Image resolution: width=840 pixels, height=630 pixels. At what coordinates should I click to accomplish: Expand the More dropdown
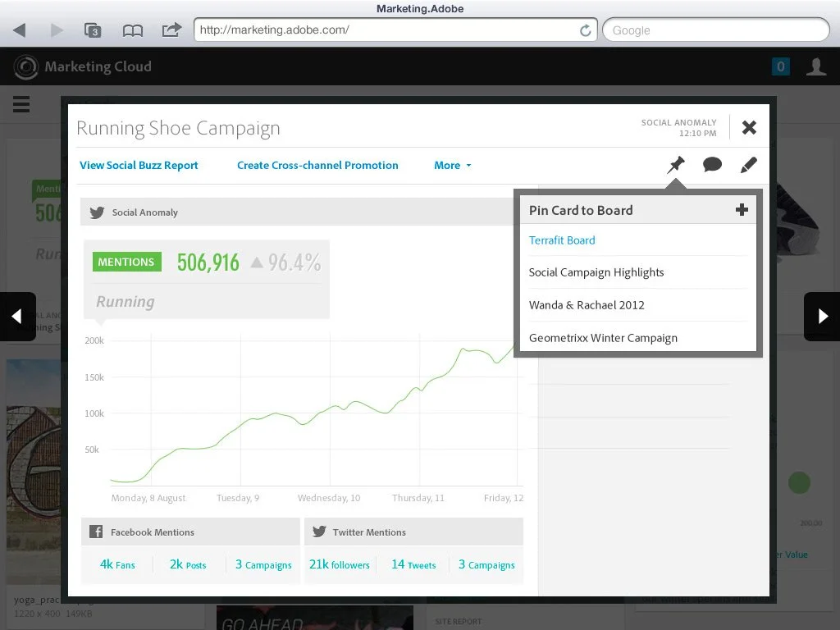pos(453,166)
